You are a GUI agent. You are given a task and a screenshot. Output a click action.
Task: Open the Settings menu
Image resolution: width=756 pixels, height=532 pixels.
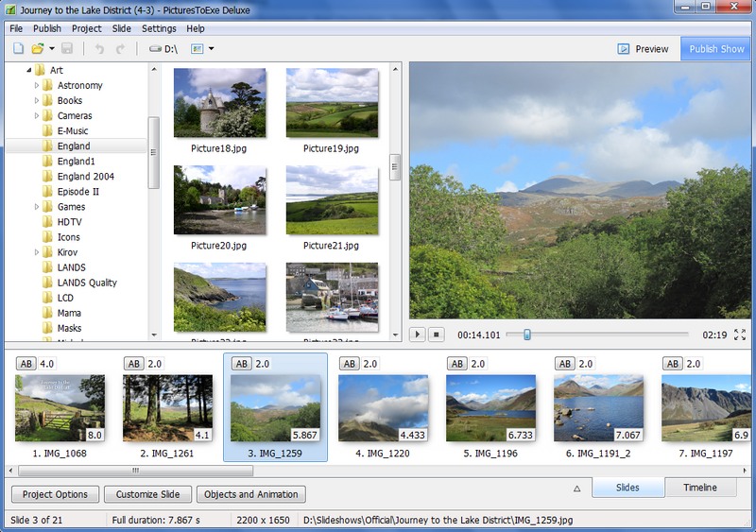point(159,28)
